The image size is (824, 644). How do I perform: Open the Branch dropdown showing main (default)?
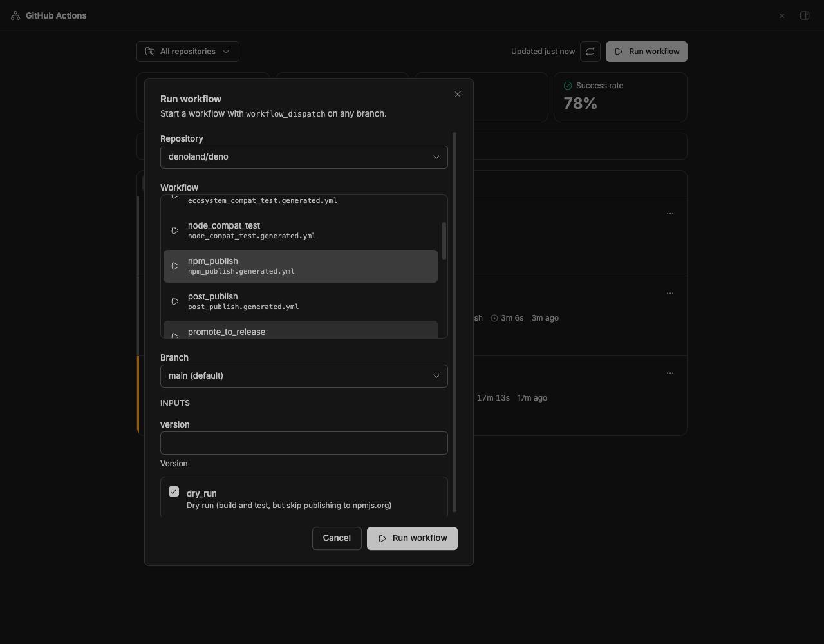[x=304, y=376]
